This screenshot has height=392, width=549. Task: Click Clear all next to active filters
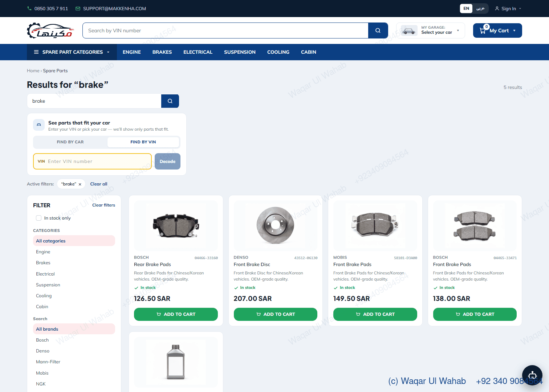(x=99, y=184)
